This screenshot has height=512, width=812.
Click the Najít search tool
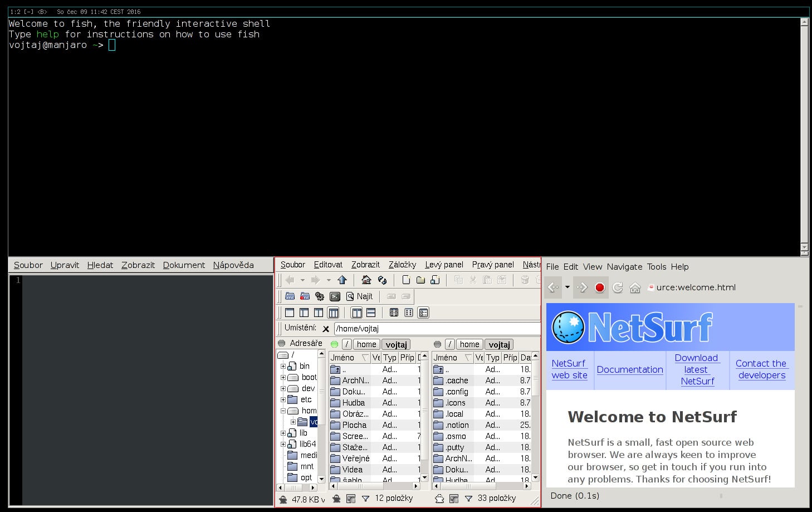point(359,296)
